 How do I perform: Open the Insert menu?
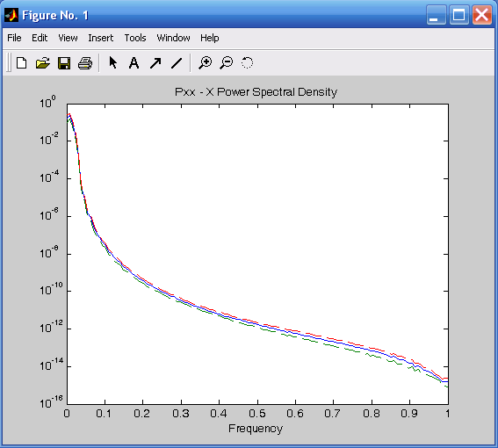pos(101,38)
